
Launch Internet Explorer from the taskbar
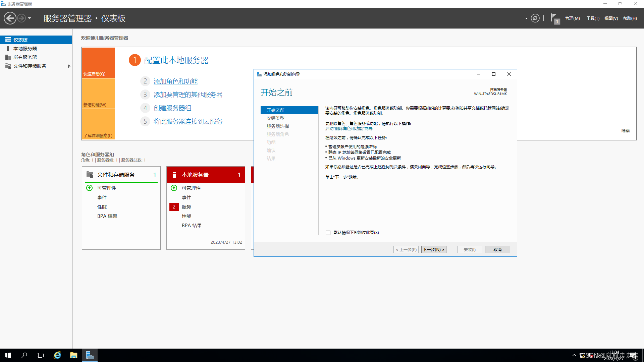57,355
